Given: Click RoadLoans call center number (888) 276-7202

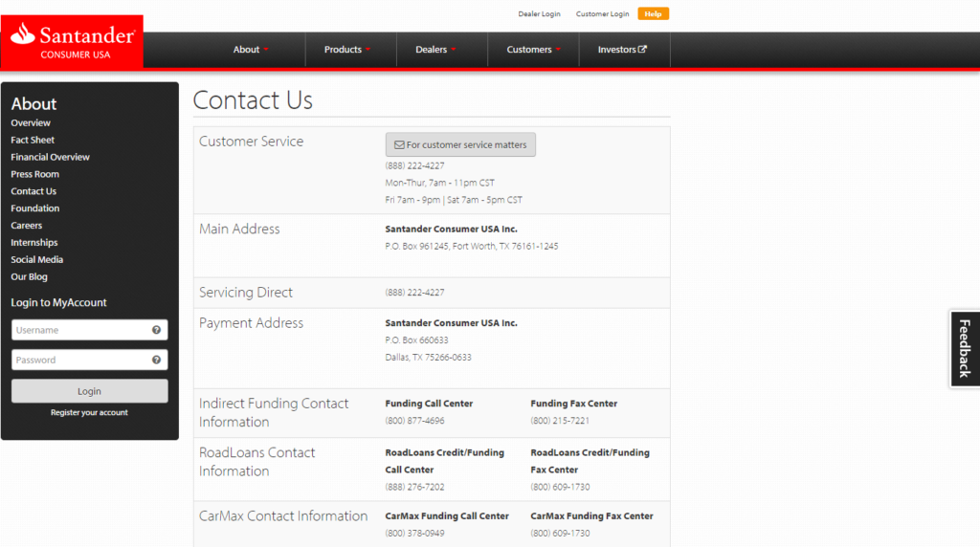Looking at the screenshot, I should pyautogui.click(x=415, y=487).
